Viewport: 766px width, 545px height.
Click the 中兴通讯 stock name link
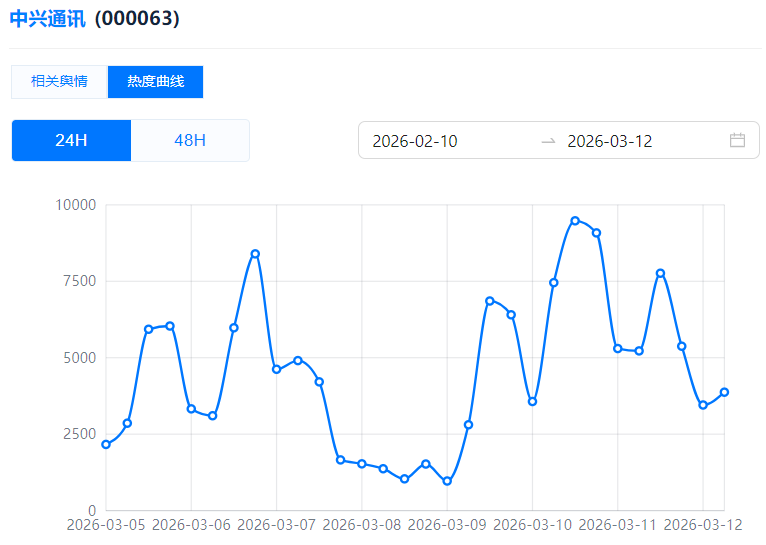pos(47,19)
